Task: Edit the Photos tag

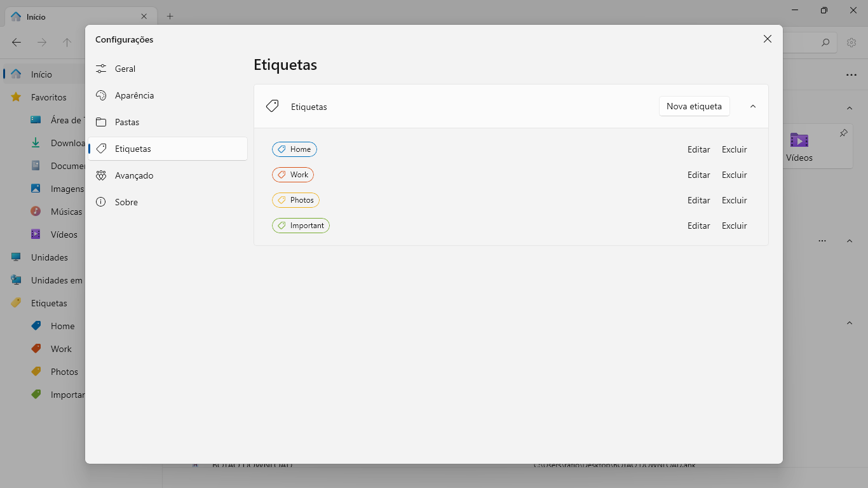Action: pyautogui.click(x=698, y=200)
